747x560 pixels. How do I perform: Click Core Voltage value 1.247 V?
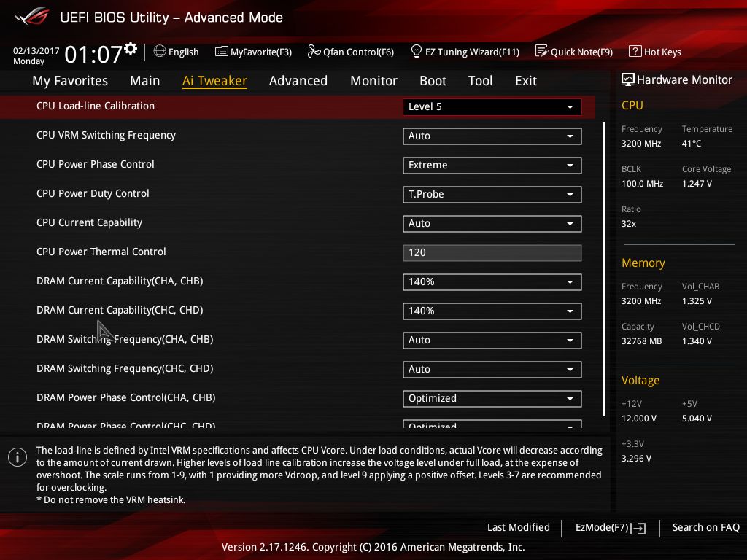point(697,183)
